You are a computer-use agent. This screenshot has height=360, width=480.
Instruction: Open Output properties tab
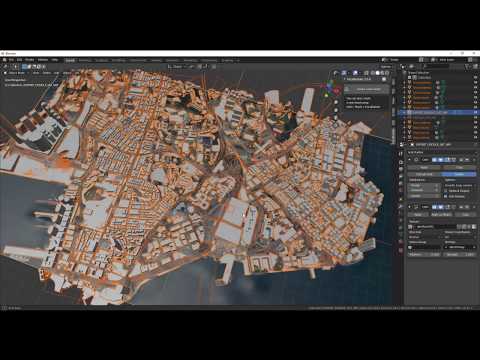(x=401, y=169)
